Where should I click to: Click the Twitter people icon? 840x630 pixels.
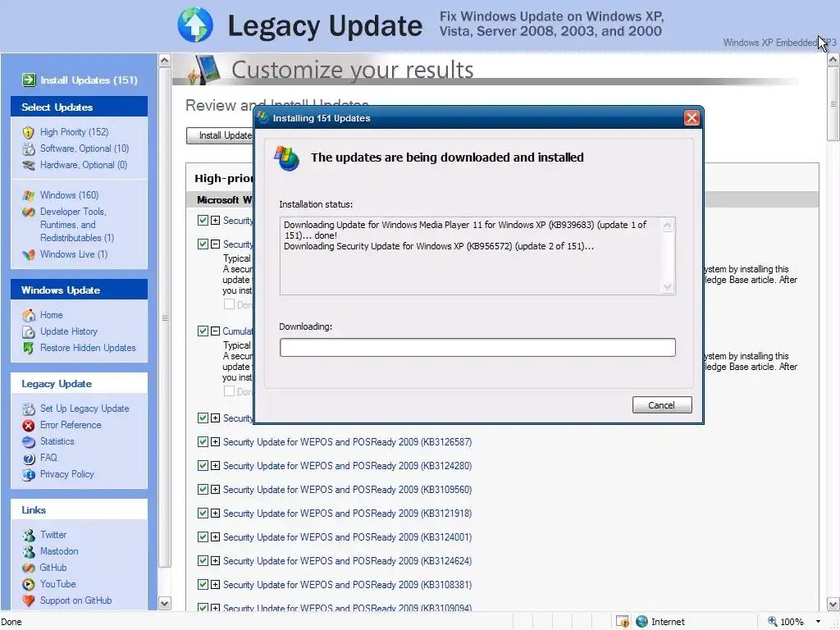(x=29, y=535)
